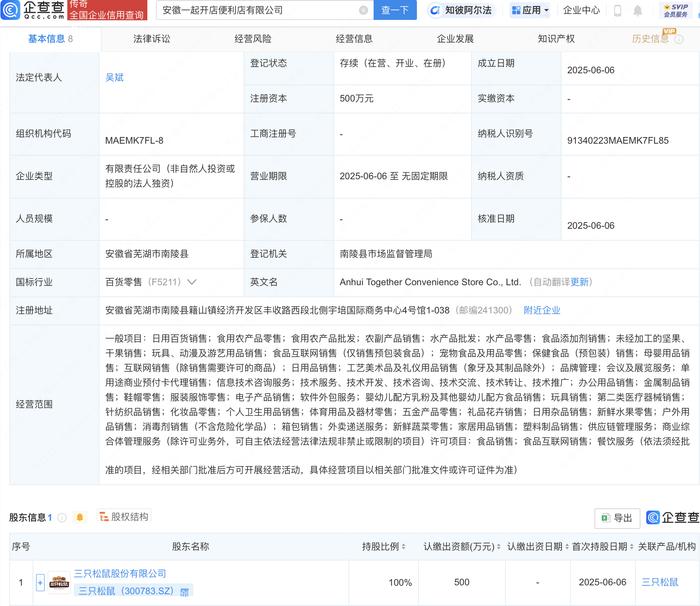The height and width of the screenshot is (606, 700).
Task: Click the 更新 link next to the English name
Action: point(579,282)
